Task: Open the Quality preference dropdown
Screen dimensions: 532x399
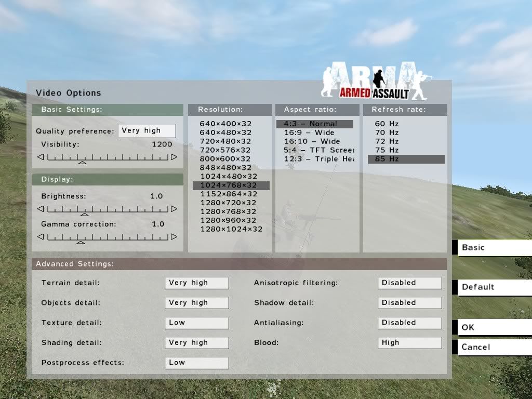Action: pyautogui.click(x=147, y=131)
